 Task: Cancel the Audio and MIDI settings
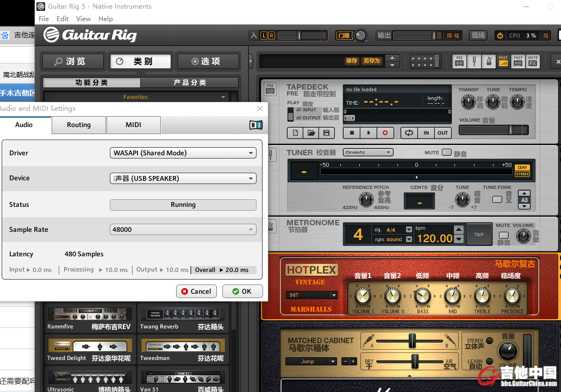pos(196,291)
